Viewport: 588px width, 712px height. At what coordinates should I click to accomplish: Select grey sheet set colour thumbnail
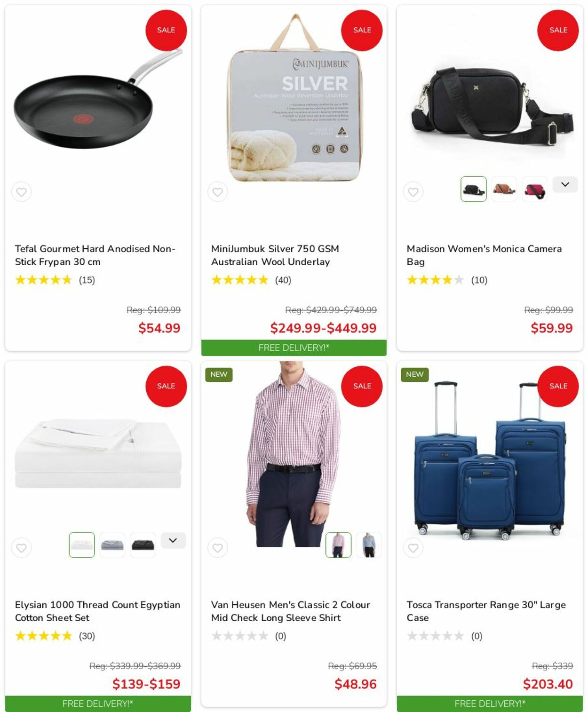tap(112, 545)
